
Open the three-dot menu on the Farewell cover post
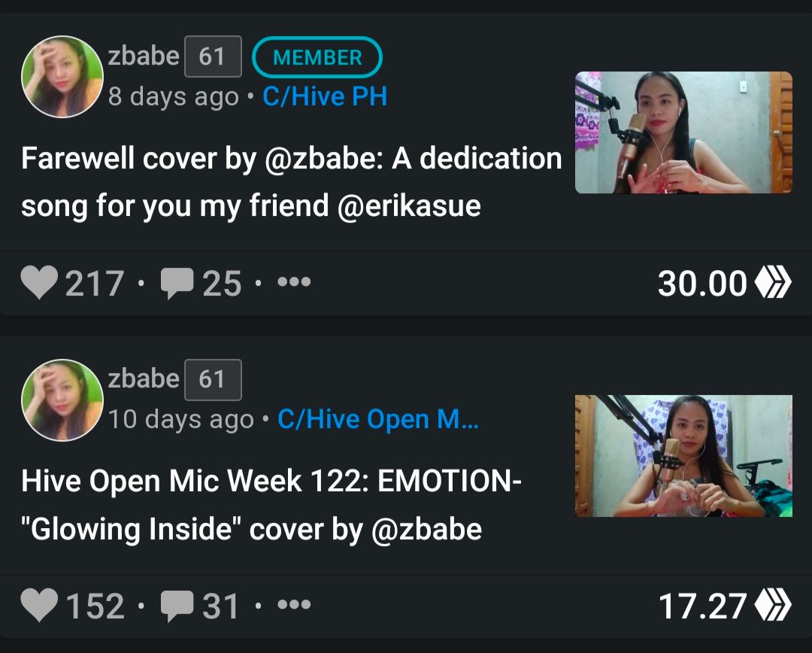tap(294, 282)
